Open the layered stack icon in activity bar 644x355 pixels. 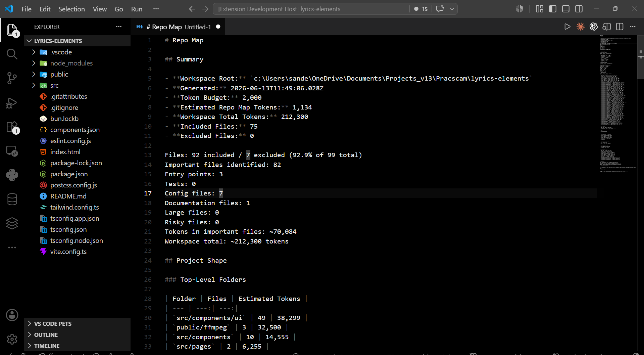pos(12,223)
